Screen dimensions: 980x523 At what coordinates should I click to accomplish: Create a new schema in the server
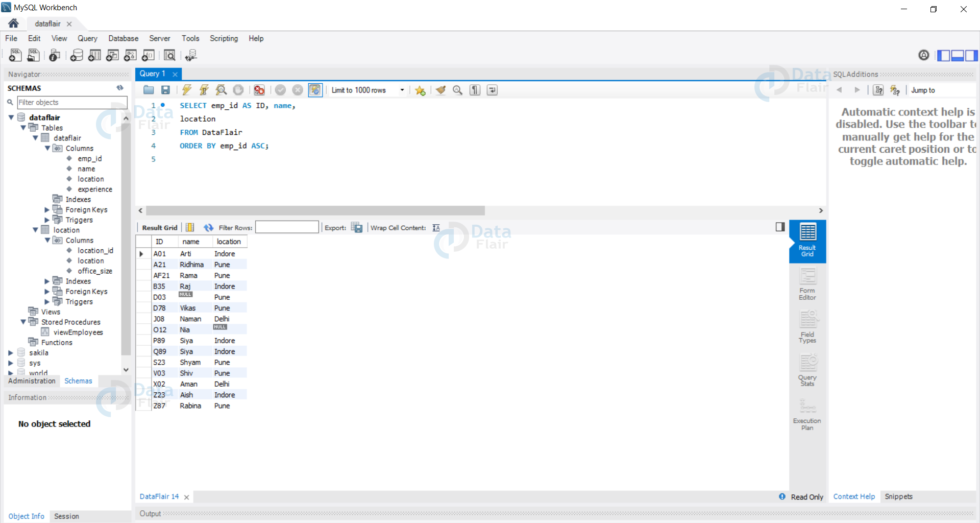77,55
